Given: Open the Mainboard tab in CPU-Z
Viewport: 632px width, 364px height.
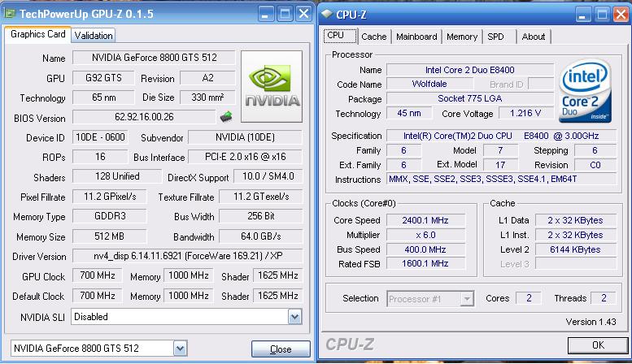Looking at the screenshot, I should (x=416, y=37).
